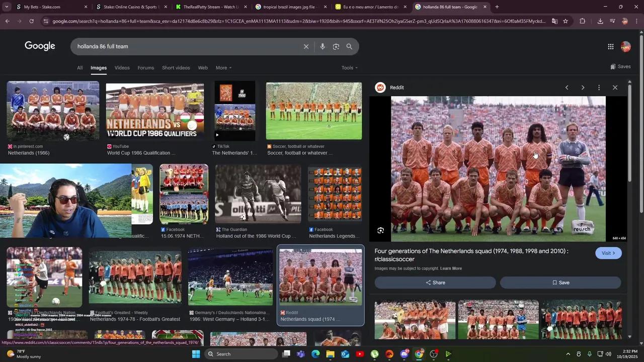Search inside image with lens overlay icon
Screen dimensions: 644x362
tap(381, 230)
